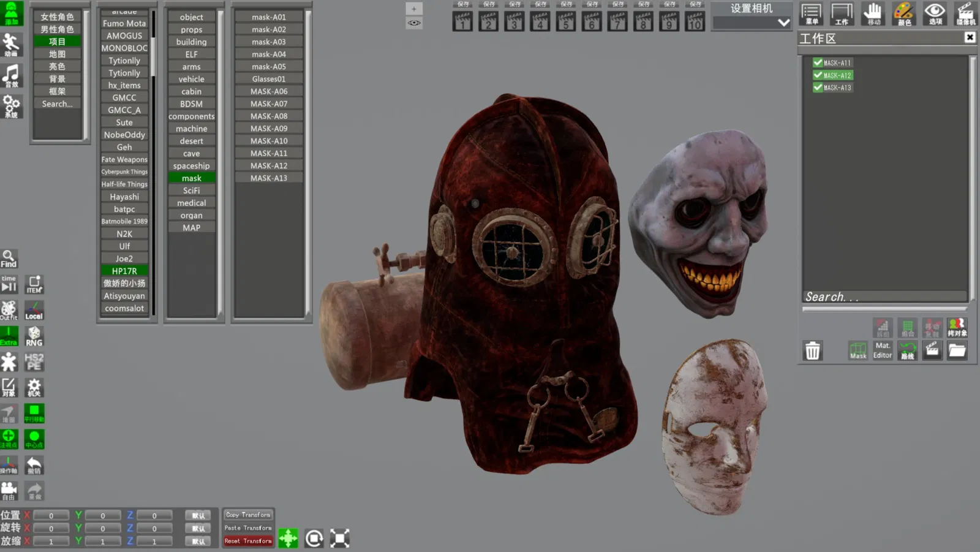Uncheck the MASK-A12 visibility checkbox
Viewport: 980px width, 552px height.
tap(818, 75)
